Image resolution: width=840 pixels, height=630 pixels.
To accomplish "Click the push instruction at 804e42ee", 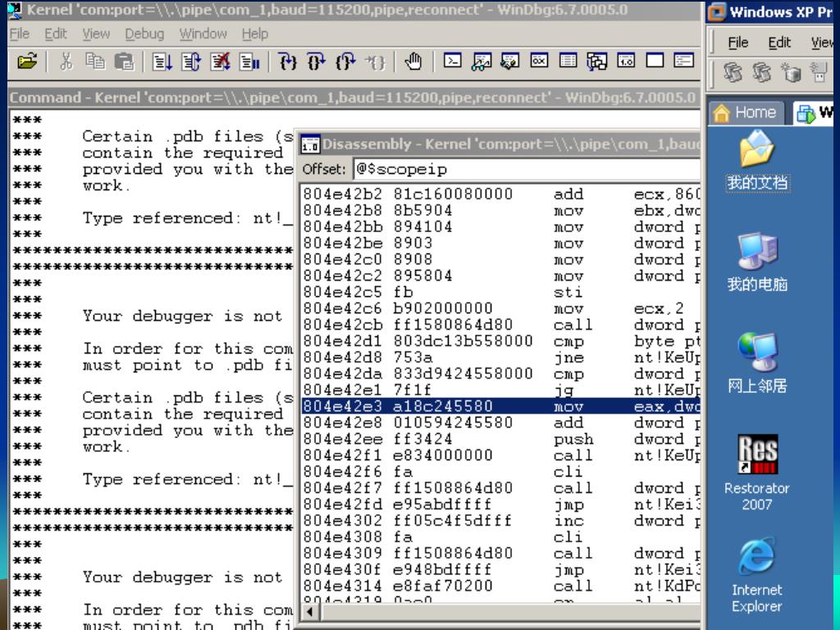I will point(501,439).
